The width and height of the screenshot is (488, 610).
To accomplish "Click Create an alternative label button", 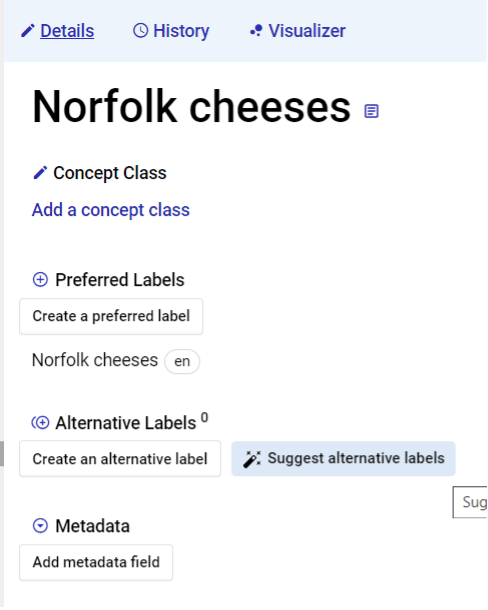I will [x=120, y=459].
